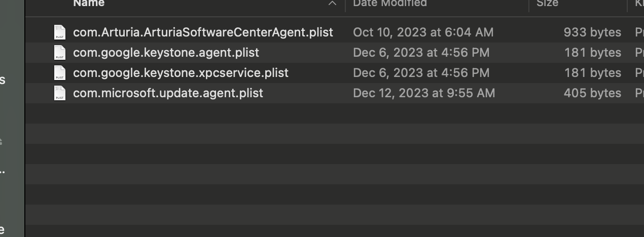644x237 pixels.
Task: Click the keystone.xpcservice plist file icon
Action: click(60, 73)
